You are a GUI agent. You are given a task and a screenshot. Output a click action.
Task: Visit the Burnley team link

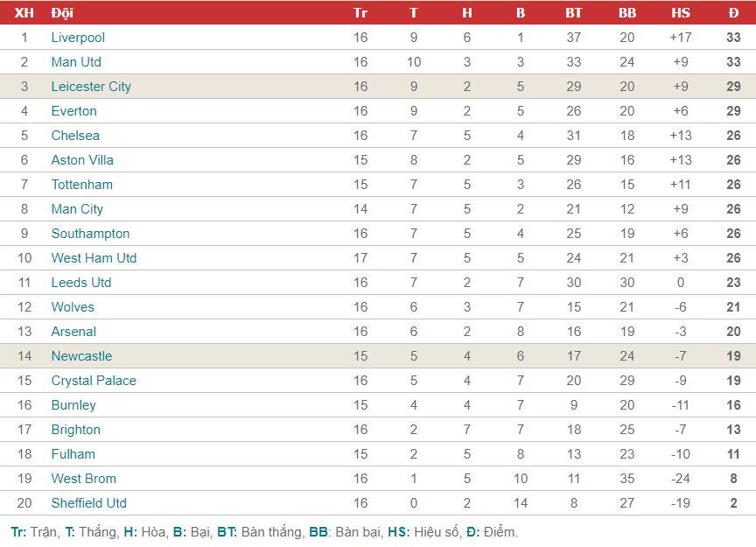pyautogui.click(x=73, y=406)
